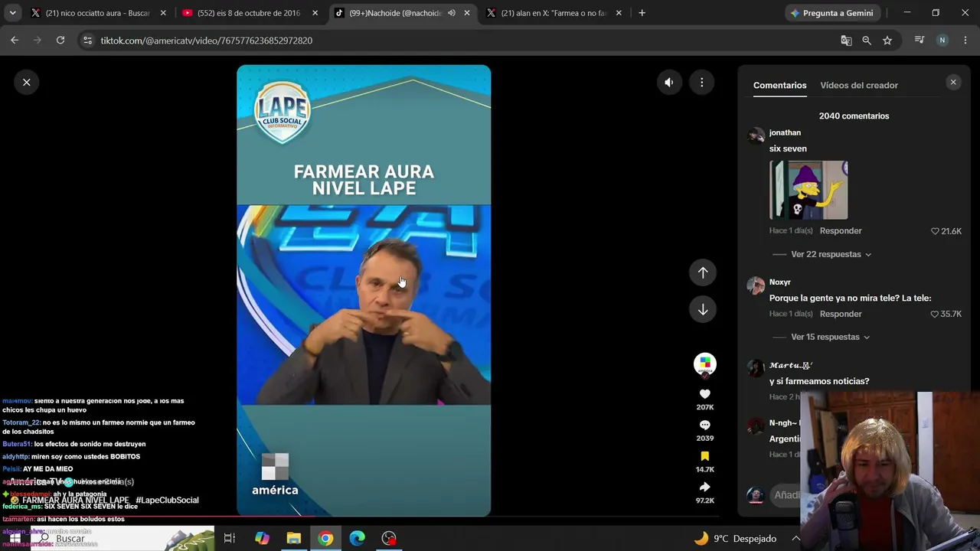
Task: Open the Simpsons image in jonathan's comment
Action: pos(808,190)
